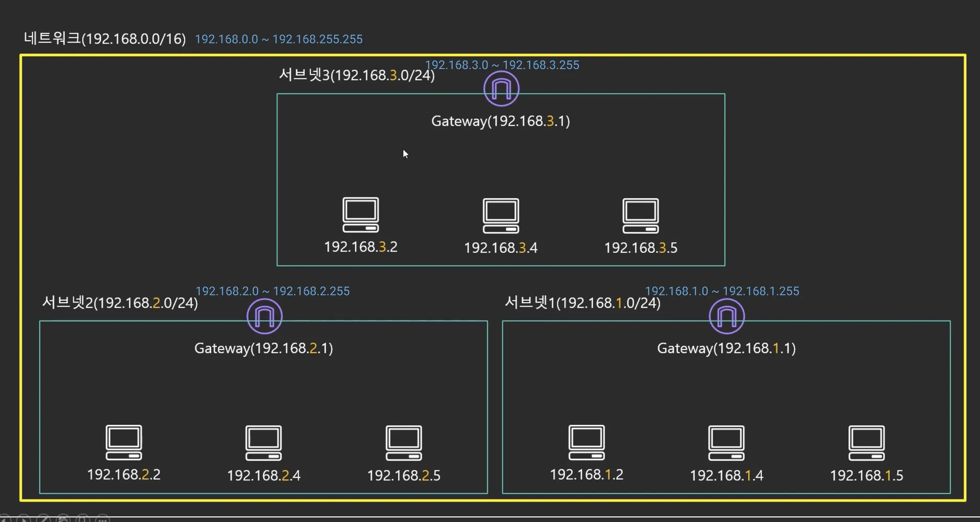Click the Gateway(192.168.2.1) label
Viewport: 980px width, 522px height.
tap(264, 348)
